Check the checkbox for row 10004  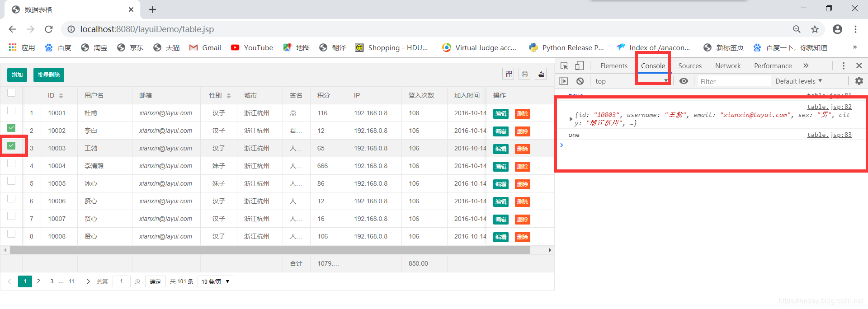coord(11,163)
